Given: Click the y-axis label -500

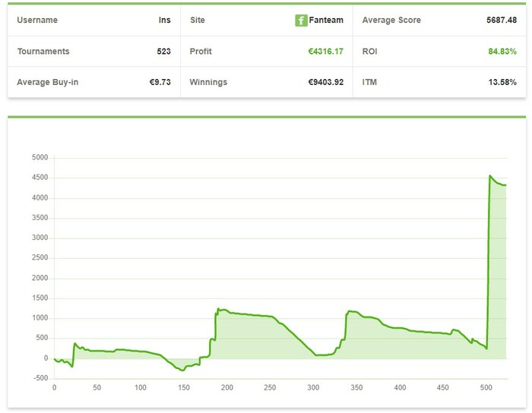Looking at the screenshot, I should click(x=41, y=378).
